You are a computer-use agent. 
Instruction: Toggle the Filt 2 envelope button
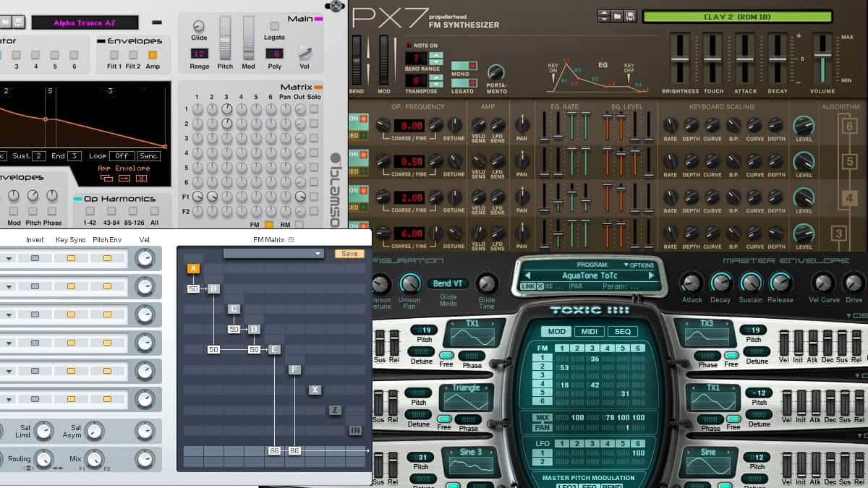(x=133, y=55)
